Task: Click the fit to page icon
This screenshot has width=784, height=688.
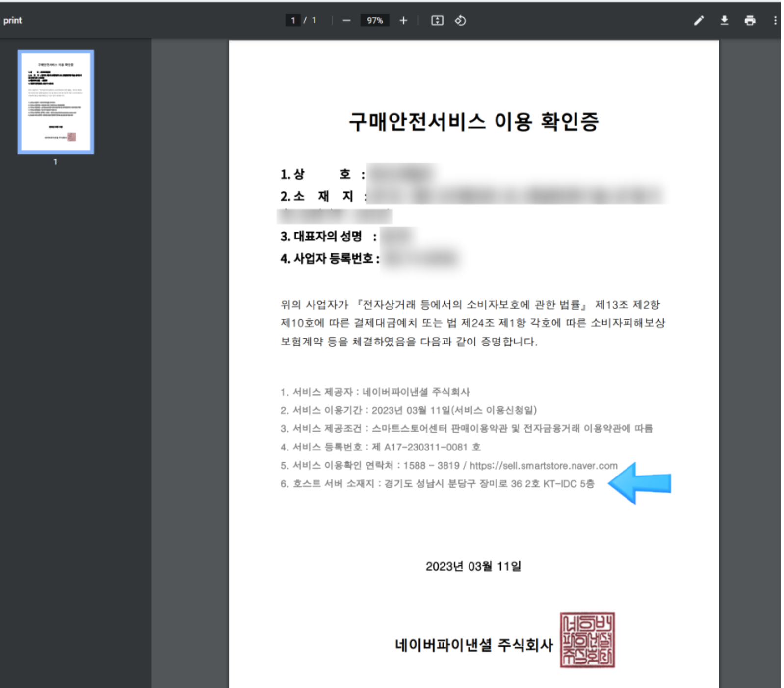Action: click(437, 20)
